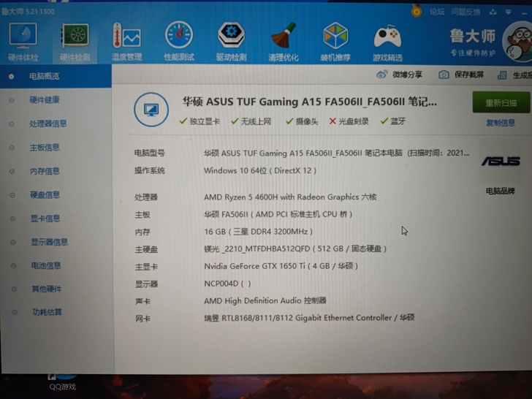Click the AMD Ryzen 5 4600H processor value
The width and height of the screenshot is (532, 399).
pyautogui.click(x=290, y=197)
